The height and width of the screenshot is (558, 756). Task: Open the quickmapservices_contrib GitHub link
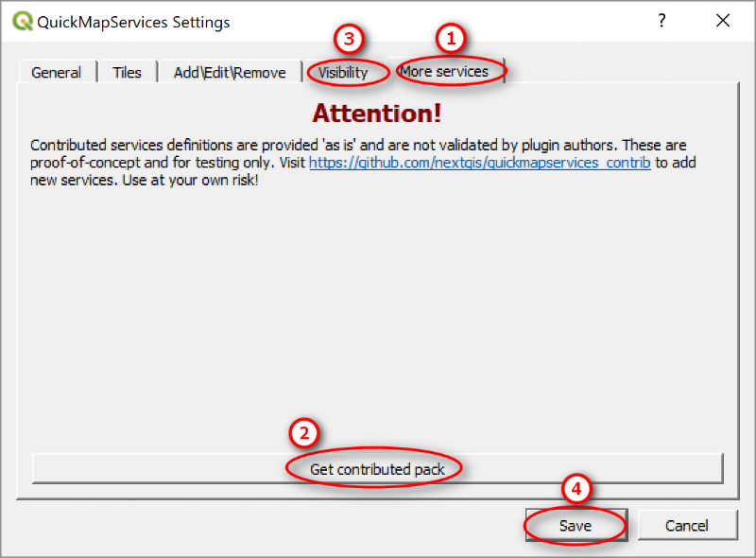click(x=480, y=163)
